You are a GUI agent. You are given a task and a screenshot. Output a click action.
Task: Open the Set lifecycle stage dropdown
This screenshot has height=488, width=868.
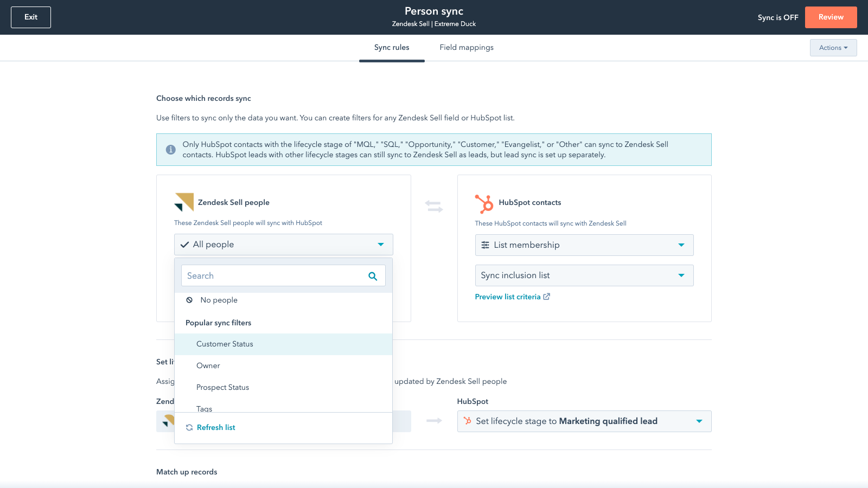coord(584,421)
